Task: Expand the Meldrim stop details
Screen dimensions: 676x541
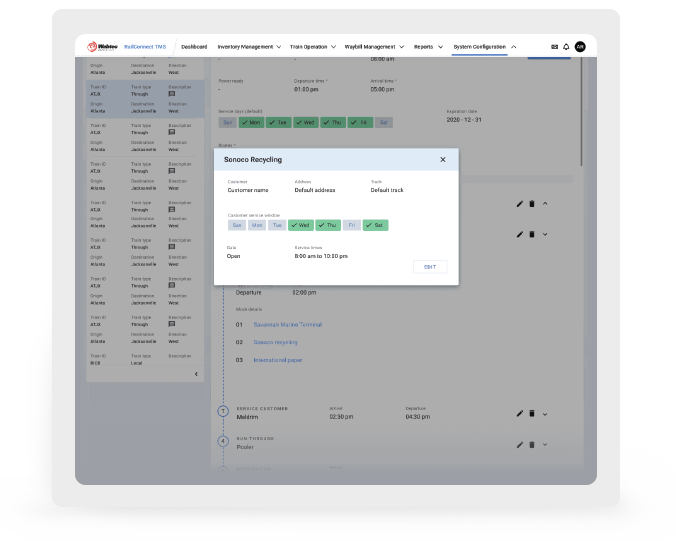Action: pos(545,413)
